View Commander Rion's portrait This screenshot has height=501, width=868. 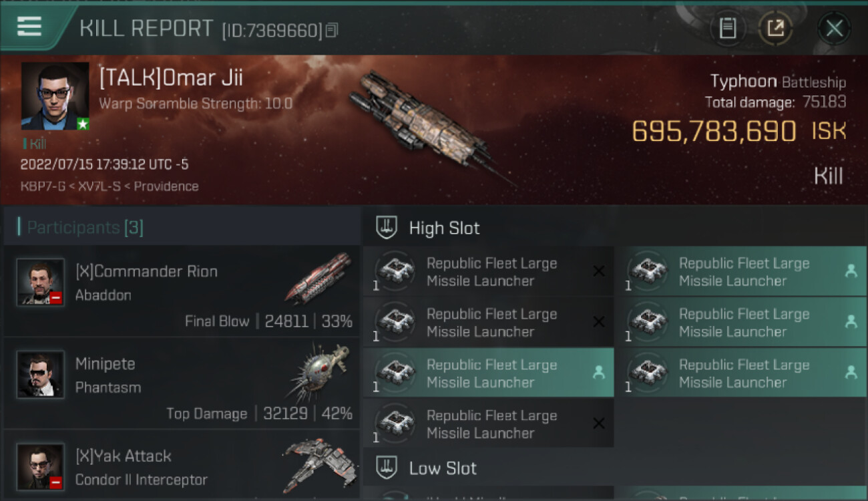pyautogui.click(x=41, y=282)
